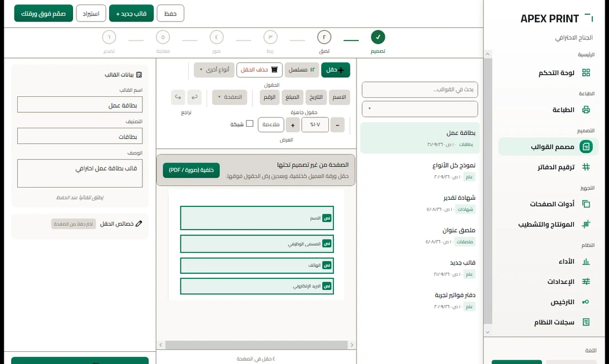This screenshot has height=364, width=609.
Task: Click the template search field
Action: click(420, 90)
